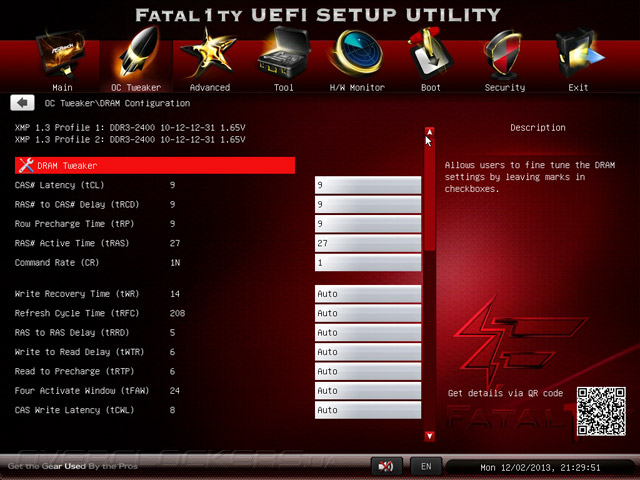Open the Boot lever icon

point(430,54)
